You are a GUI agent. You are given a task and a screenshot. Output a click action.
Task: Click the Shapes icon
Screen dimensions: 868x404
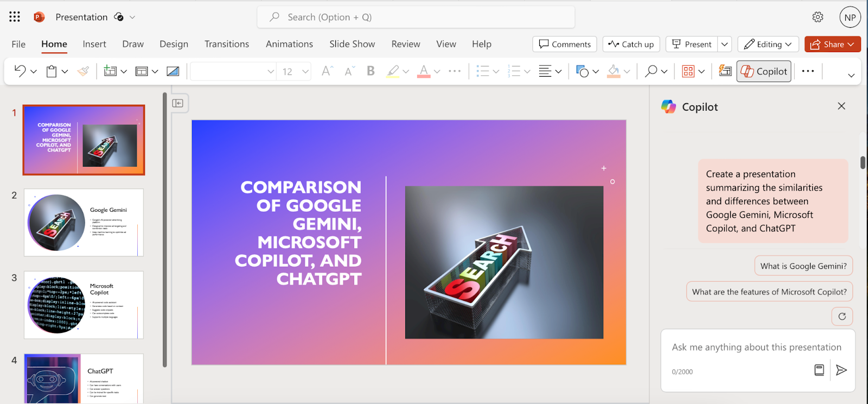point(582,71)
